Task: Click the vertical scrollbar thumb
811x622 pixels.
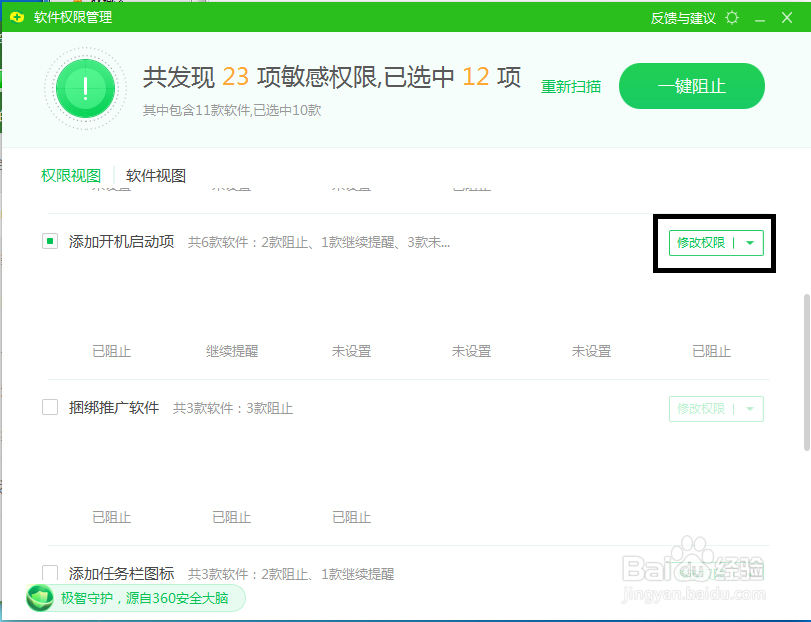Action: (807, 372)
